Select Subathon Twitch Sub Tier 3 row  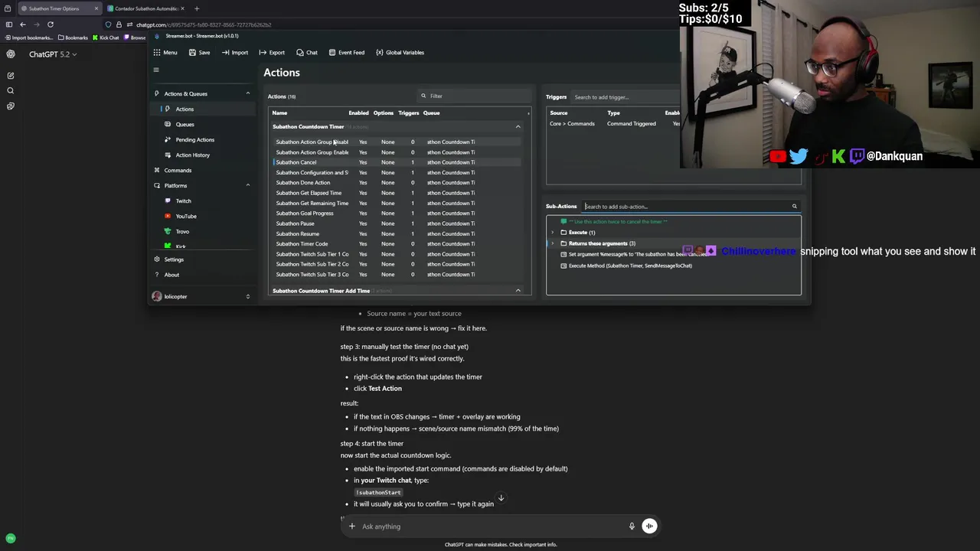pyautogui.click(x=397, y=274)
